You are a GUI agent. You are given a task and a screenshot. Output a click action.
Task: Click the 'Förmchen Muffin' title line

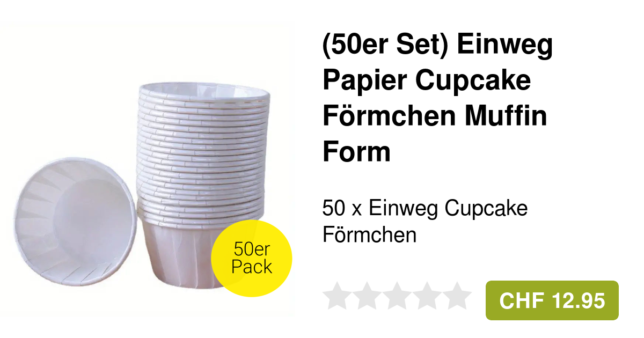pyautogui.click(x=435, y=116)
